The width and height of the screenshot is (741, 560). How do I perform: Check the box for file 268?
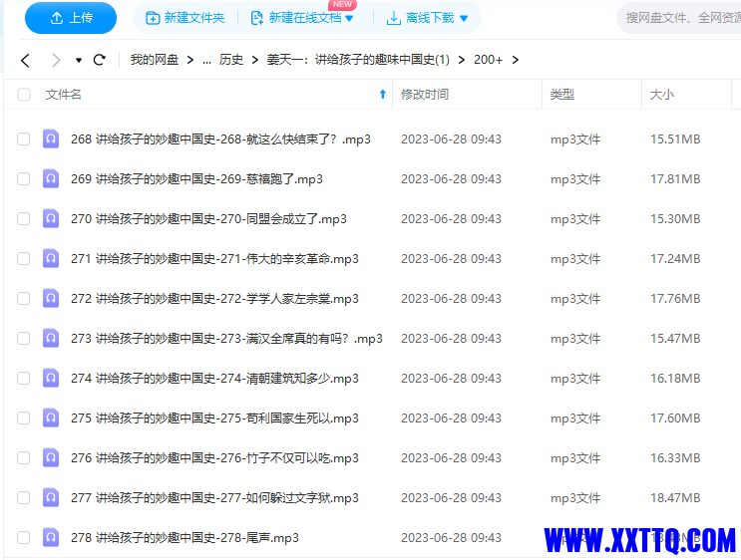point(24,140)
